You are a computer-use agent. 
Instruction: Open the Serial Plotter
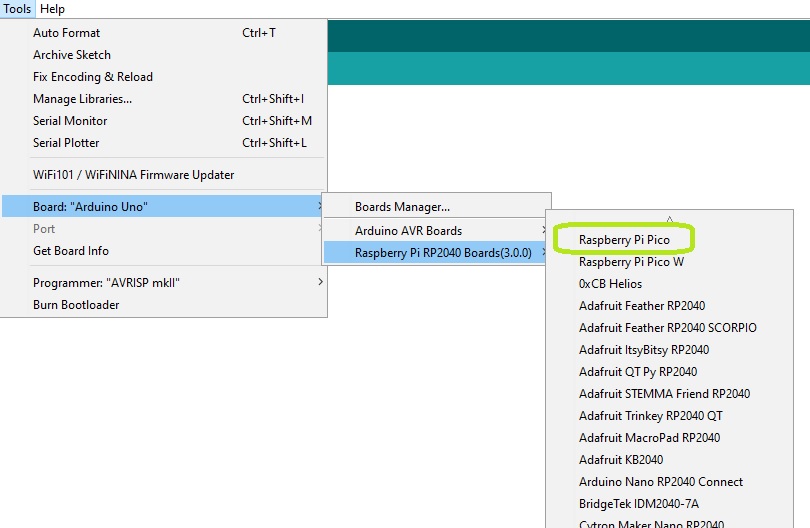tap(66, 143)
